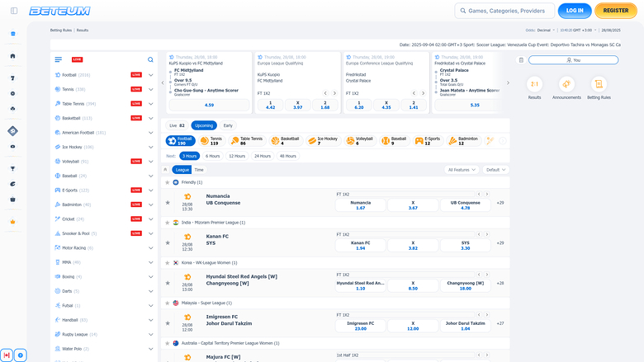Open the Announcements megaphone icon
Screen dimensions: 644x362
[566, 84]
